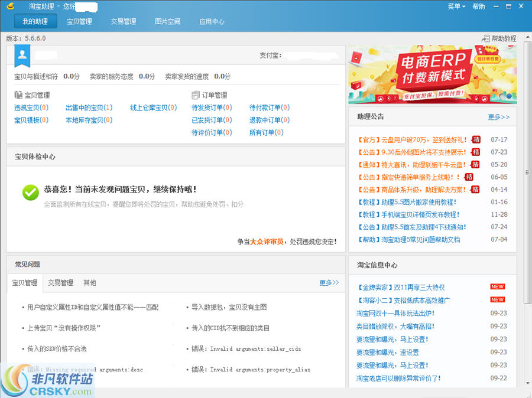532x398 pixels.
Task: Open FAQ 上传宝贝“没有操作权限”
Action: click(x=64, y=328)
